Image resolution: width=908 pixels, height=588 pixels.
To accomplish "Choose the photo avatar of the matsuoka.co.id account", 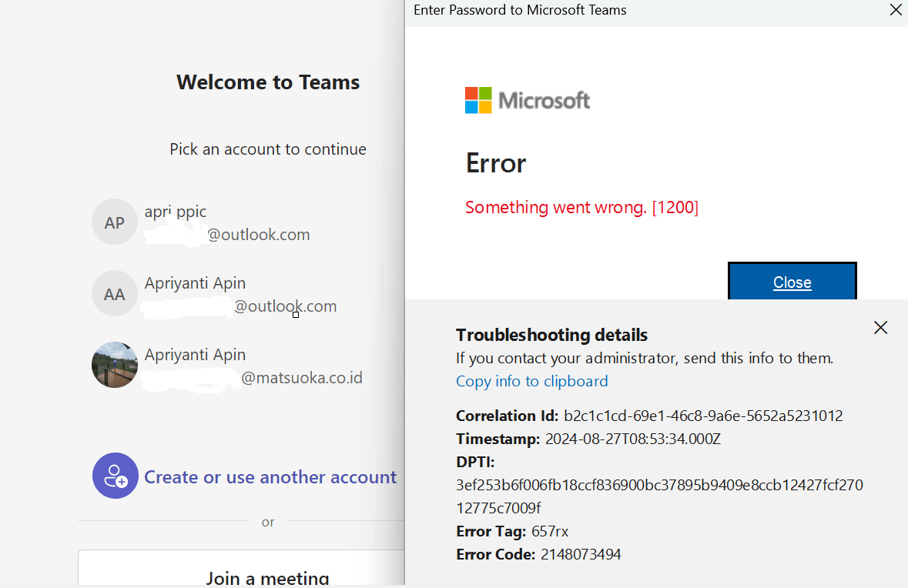I will (115, 365).
